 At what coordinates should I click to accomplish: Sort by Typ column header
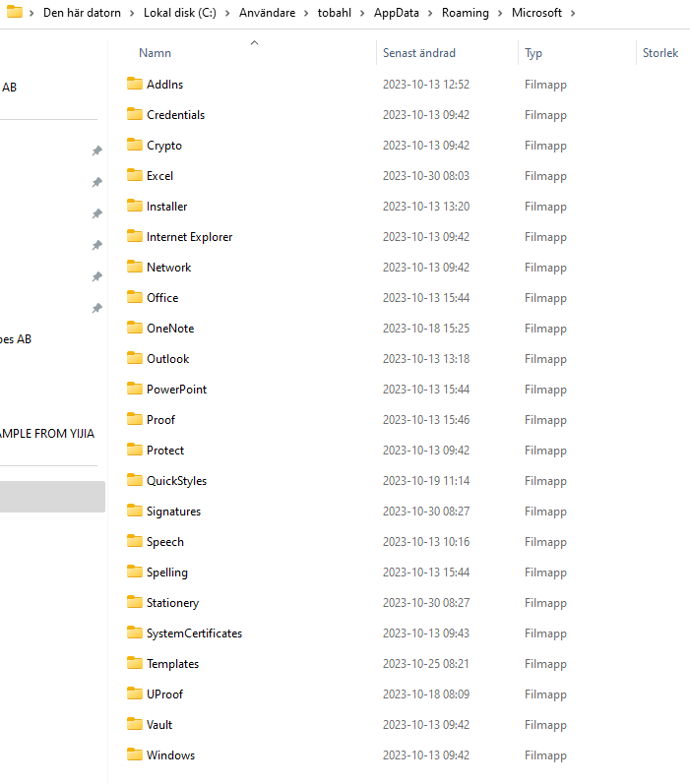point(533,53)
